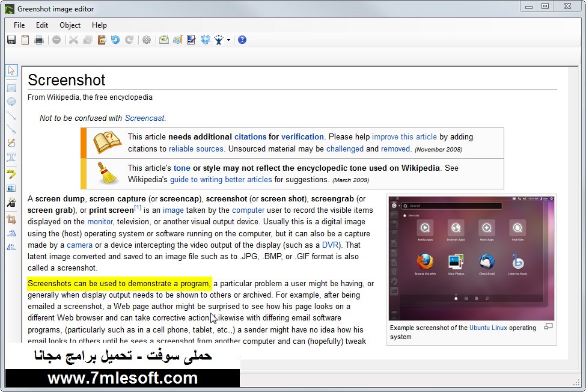Click the yellow highlighted sentence
586x392 pixels.
tap(120, 283)
